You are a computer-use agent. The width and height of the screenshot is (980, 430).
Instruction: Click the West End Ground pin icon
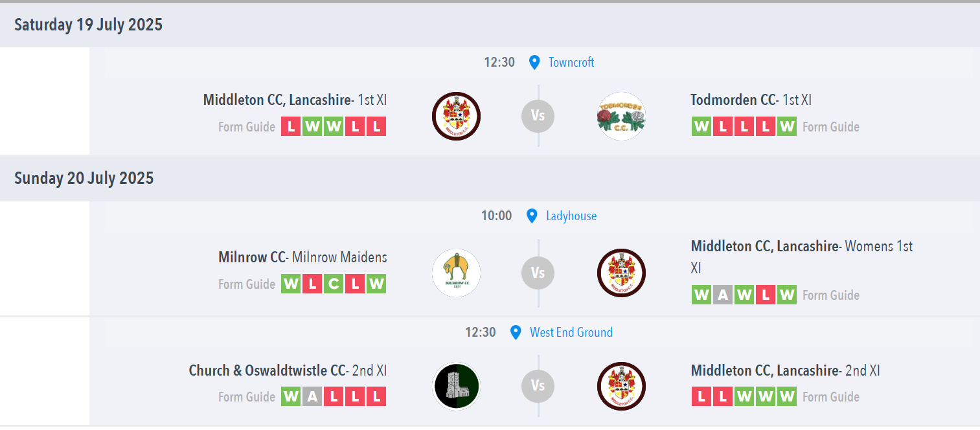pyautogui.click(x=516, y=332)
